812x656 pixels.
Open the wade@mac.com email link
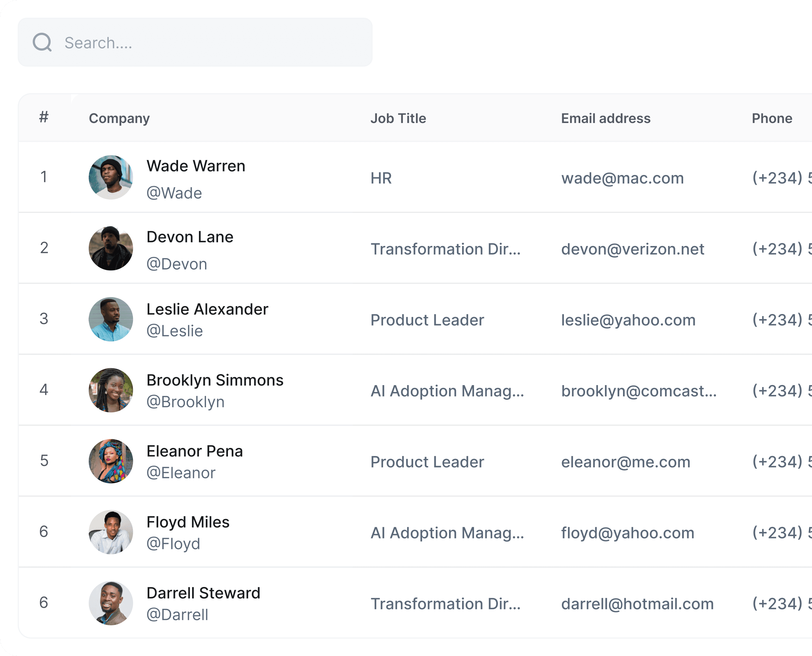tap(622, 178)
